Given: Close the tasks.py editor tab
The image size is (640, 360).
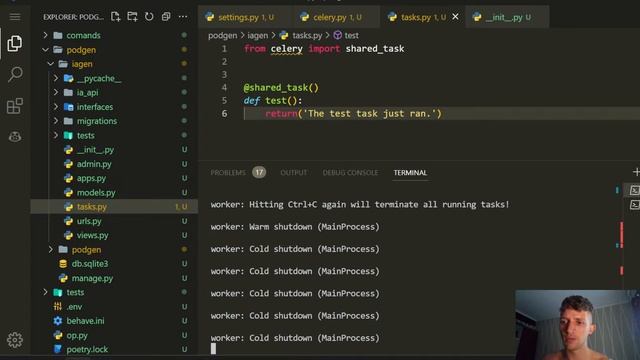Looking at the screenshot, I should tap(455, 17).
